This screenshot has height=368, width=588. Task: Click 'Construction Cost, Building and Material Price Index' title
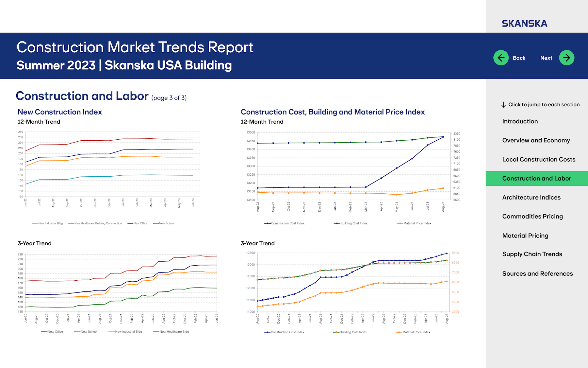333,112
